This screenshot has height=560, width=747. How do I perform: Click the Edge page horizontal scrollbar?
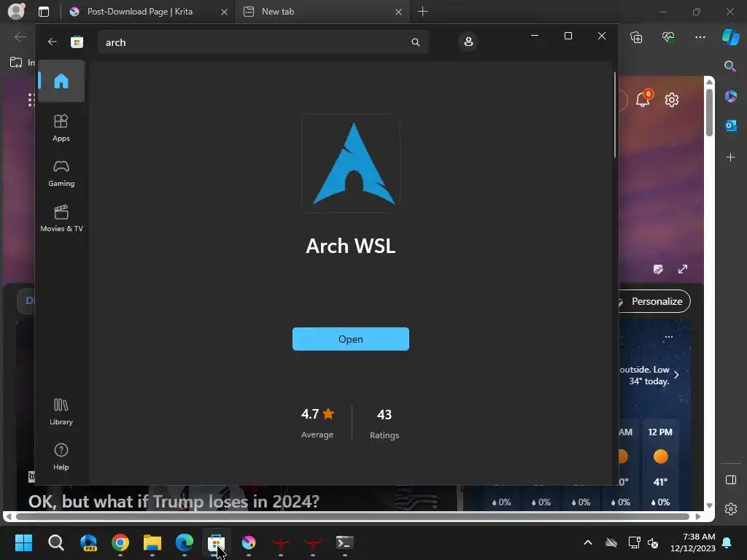pos(352,517)
